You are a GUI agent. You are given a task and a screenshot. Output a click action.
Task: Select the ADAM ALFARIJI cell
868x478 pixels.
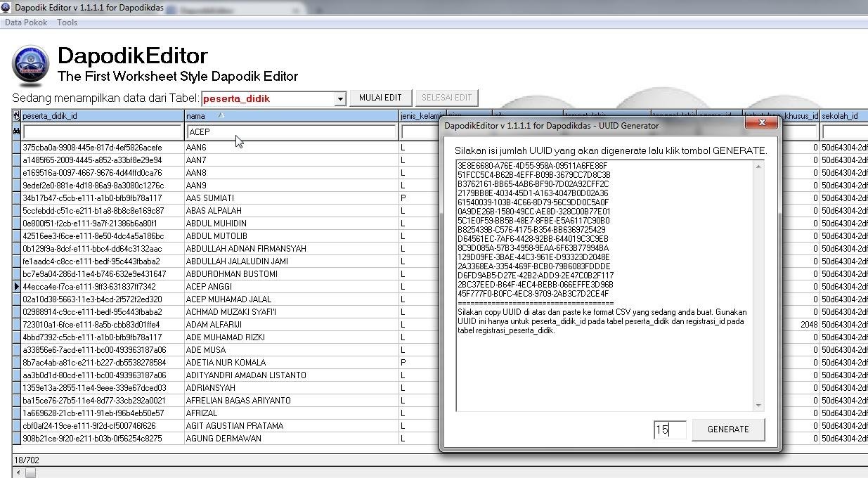(292, 325)
